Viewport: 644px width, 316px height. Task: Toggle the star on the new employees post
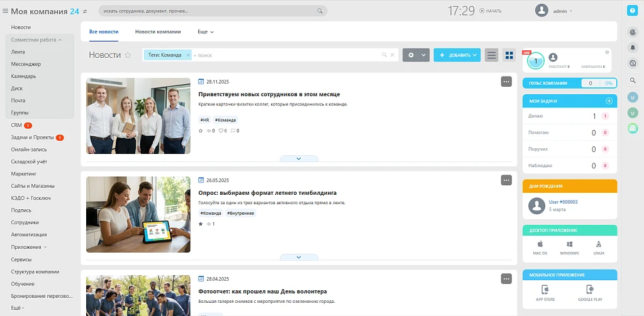tap(201, 131)
